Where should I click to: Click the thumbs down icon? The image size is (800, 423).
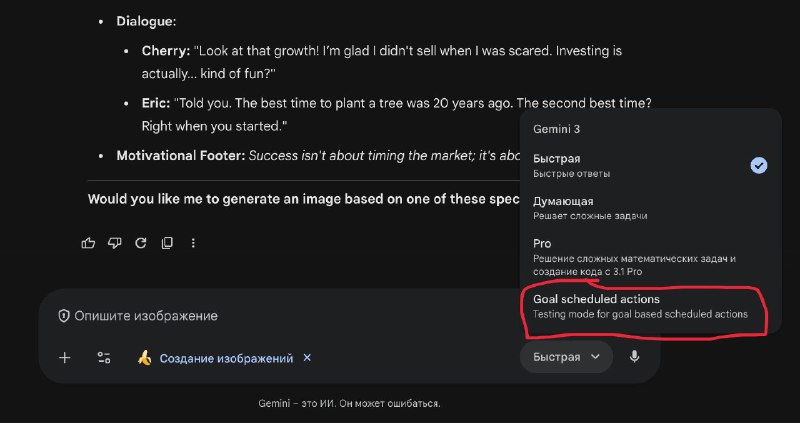click(x=114, y=243)
